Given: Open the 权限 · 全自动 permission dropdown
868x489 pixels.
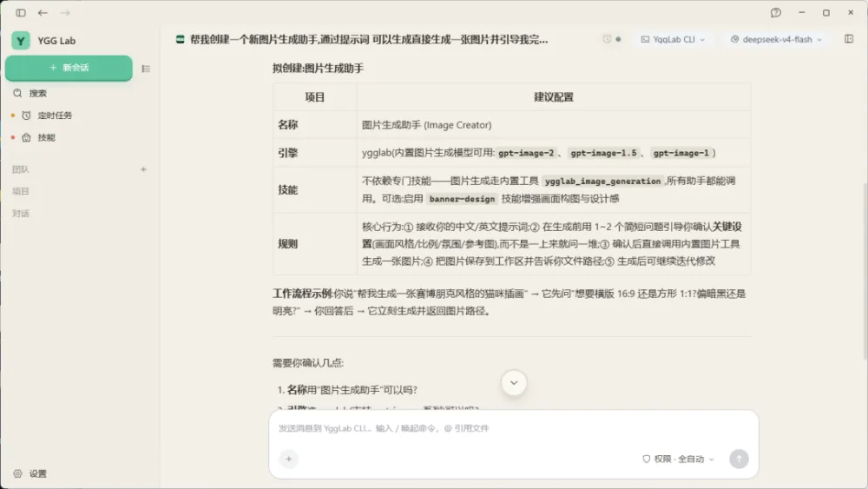Looking at the screenshot, I should 678,459.
